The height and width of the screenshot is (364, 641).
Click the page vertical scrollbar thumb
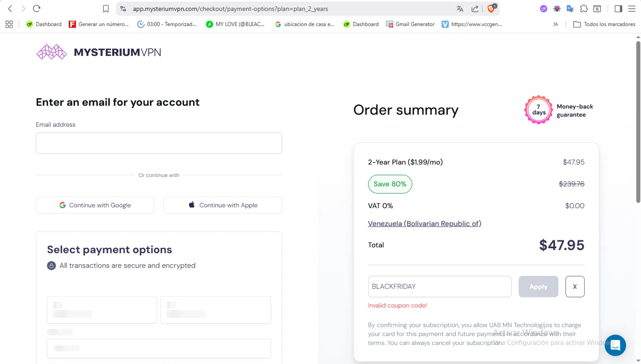point(638,122)
